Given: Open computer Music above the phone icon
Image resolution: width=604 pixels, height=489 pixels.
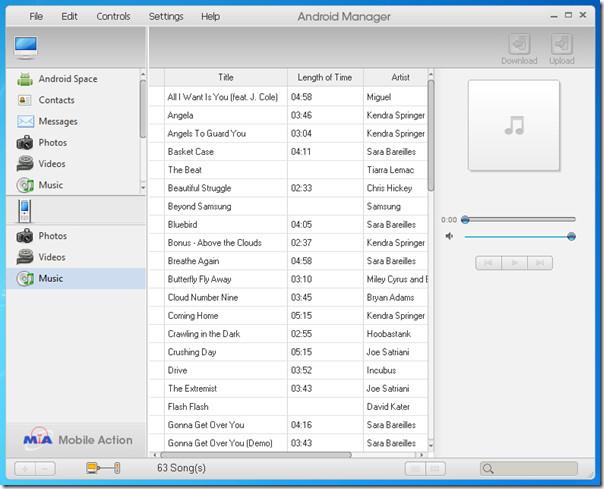Looking at the screenshot, I should (x=40, y=185).
